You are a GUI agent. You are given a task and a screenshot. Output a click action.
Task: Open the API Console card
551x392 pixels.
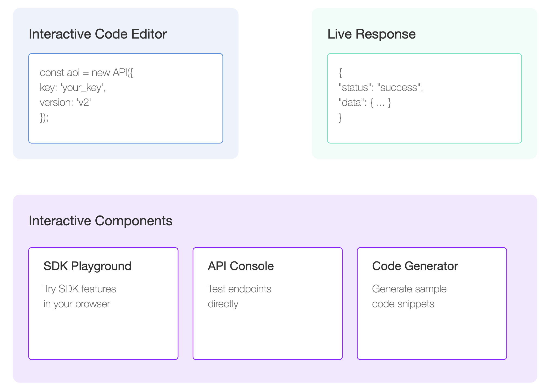(x=268, y=304)
